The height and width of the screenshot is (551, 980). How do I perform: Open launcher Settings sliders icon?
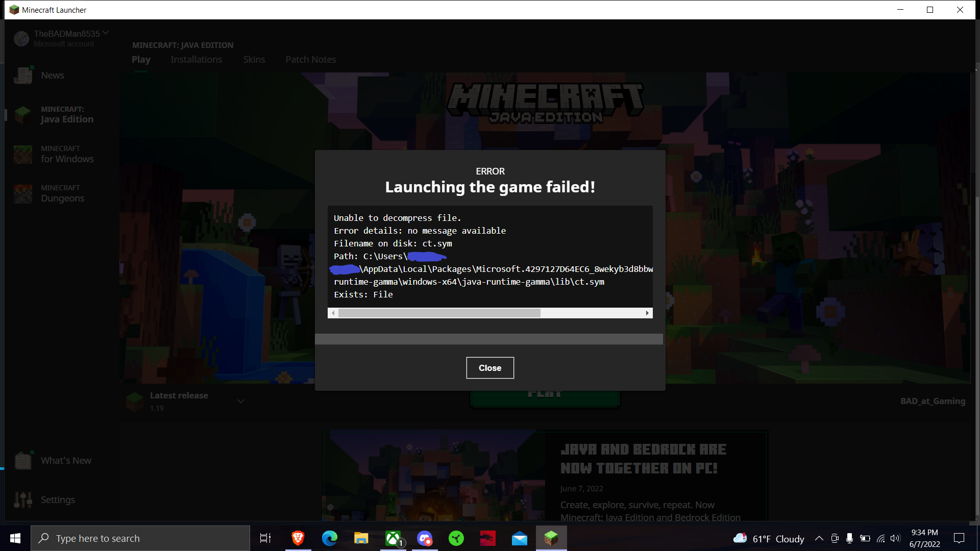click(23, 500)
